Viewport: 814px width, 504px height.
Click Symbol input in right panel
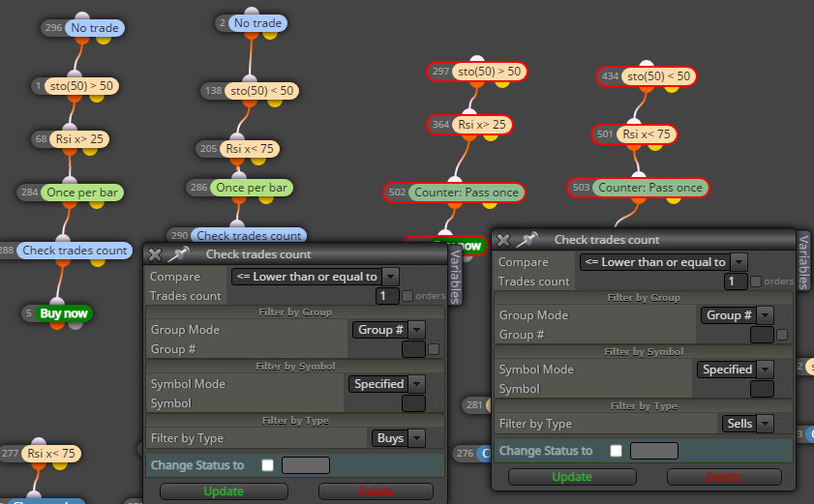[762, 389]
